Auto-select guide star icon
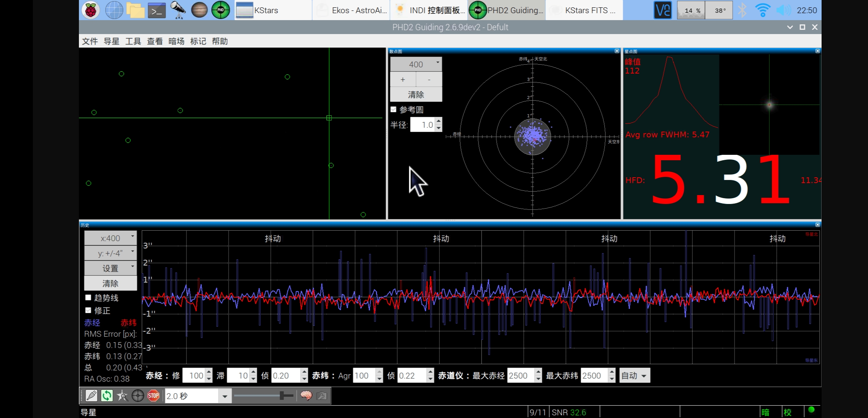 click(x=122, y=396)
